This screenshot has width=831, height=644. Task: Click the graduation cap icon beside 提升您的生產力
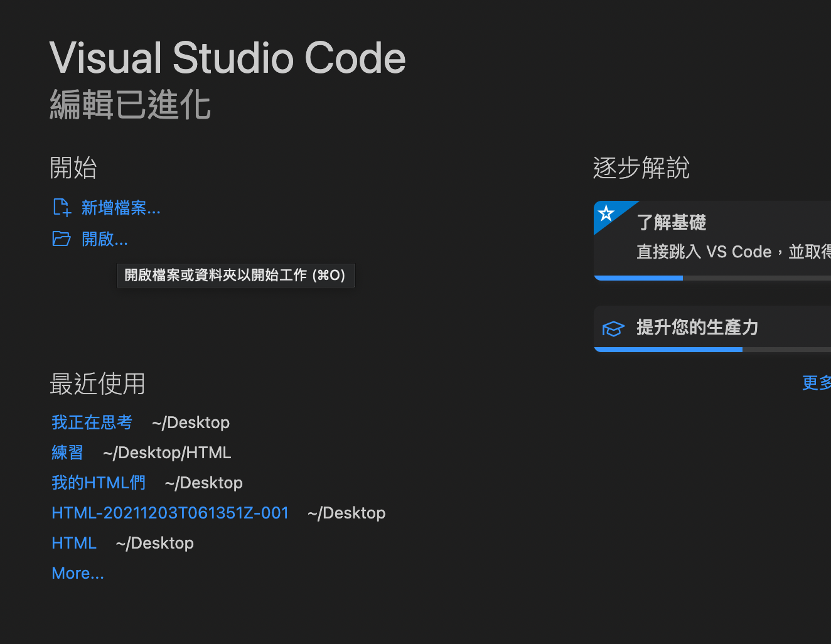pyautogui.click(x=613, y=328)
